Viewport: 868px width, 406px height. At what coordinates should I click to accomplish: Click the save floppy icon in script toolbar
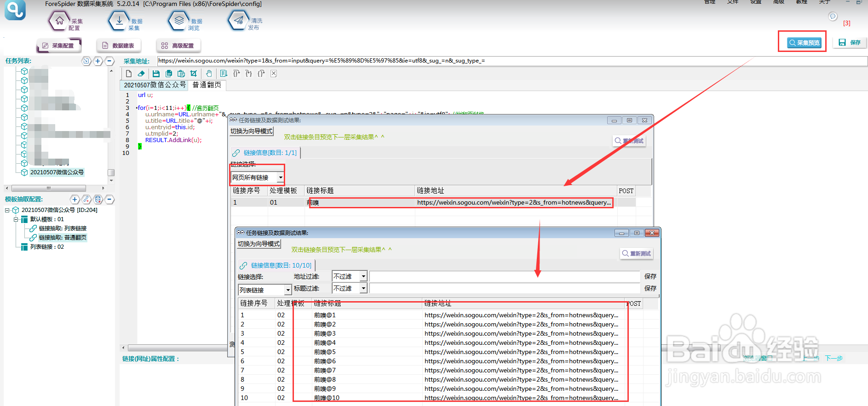156,74
